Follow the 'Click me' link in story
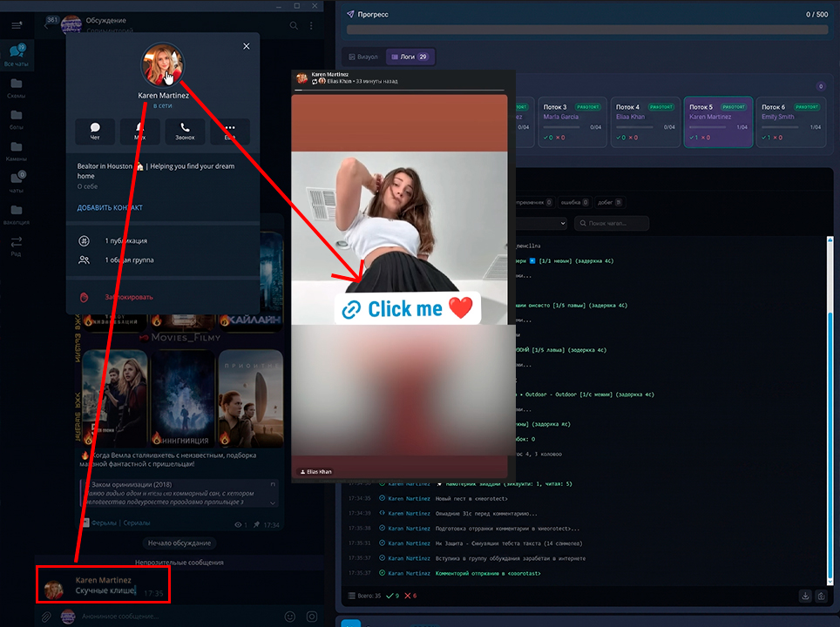The image size is (840, 627). pos(408,308)
